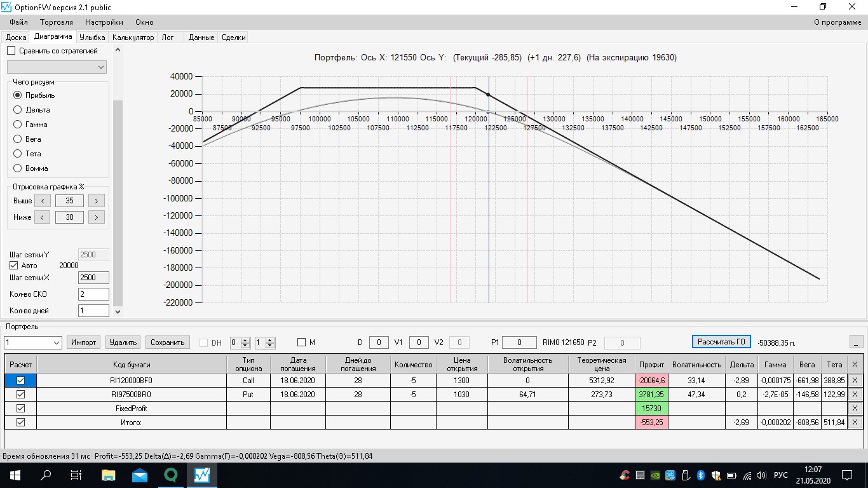Open the Файл menu
The image size is (868, 488).
point(19,22)
